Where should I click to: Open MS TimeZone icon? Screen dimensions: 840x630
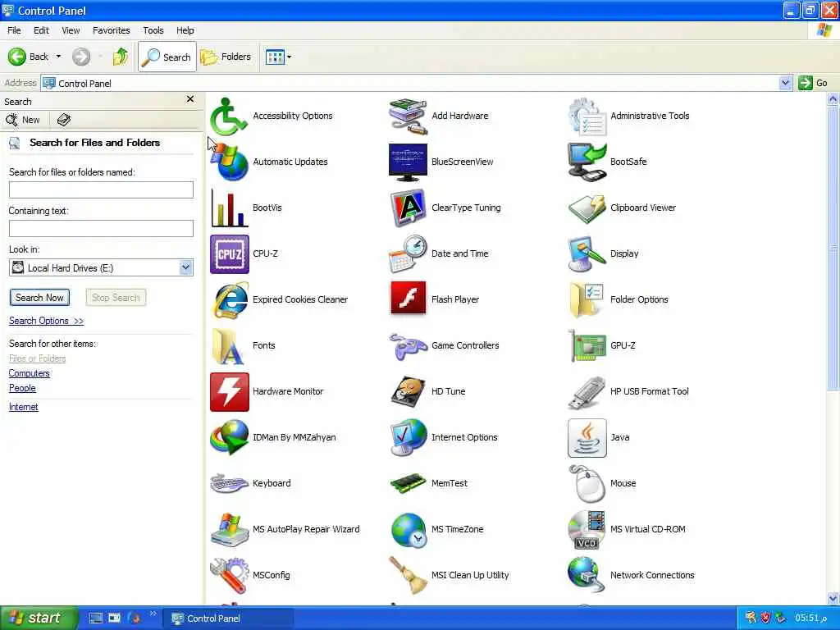408,529
